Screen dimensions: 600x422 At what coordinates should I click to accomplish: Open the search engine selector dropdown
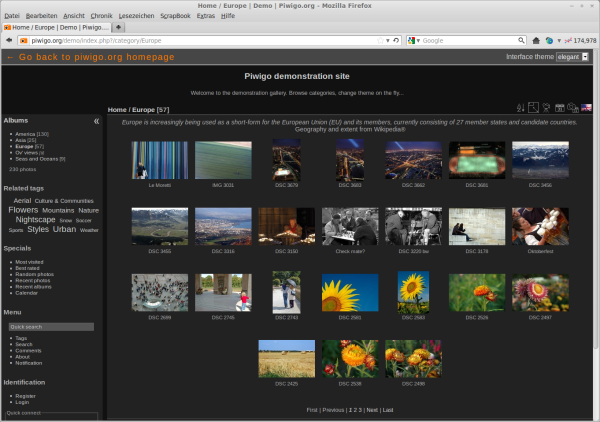pyautogui.click(x=414, y=40)
